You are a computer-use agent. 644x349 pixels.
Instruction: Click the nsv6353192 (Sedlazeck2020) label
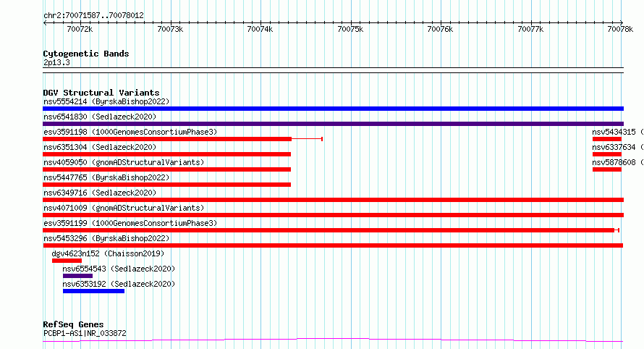click(119, 284)
